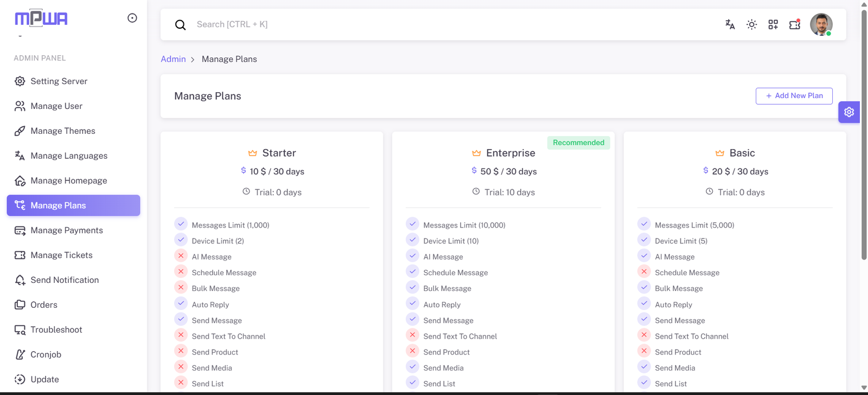Viewport: 868px width, 395px height.
Task: Click the MPWA logo
Action: tap(41, 18)
